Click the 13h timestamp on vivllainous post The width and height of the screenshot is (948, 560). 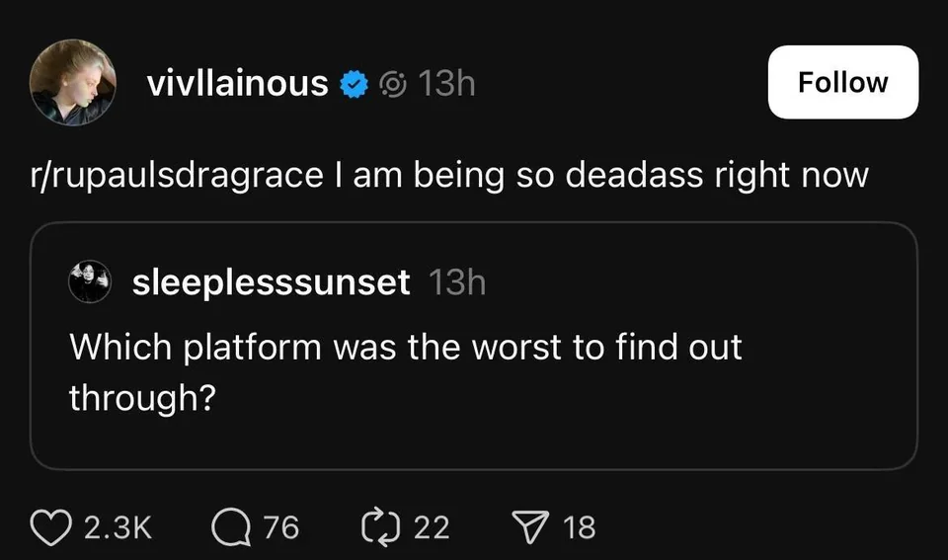(446, 83)
